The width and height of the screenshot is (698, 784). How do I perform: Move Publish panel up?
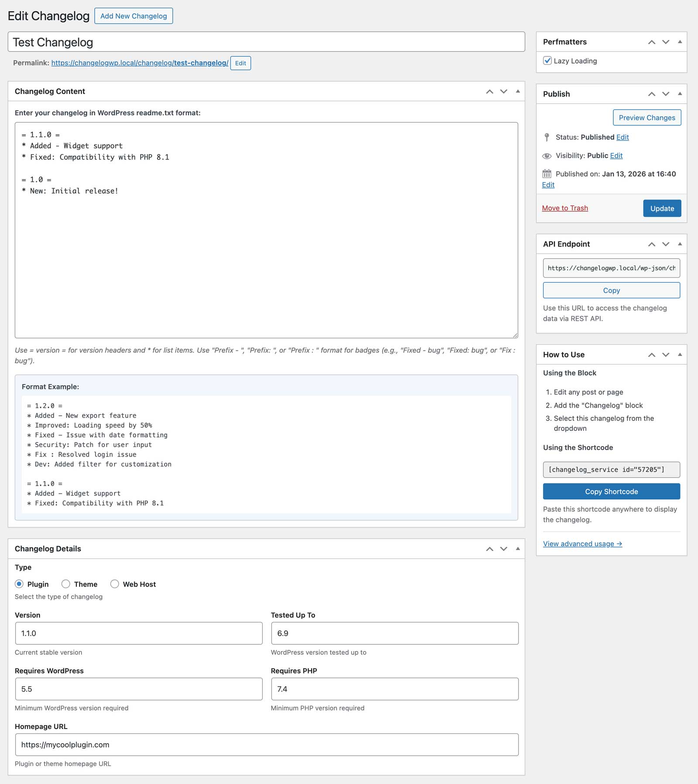coord(651,94)
